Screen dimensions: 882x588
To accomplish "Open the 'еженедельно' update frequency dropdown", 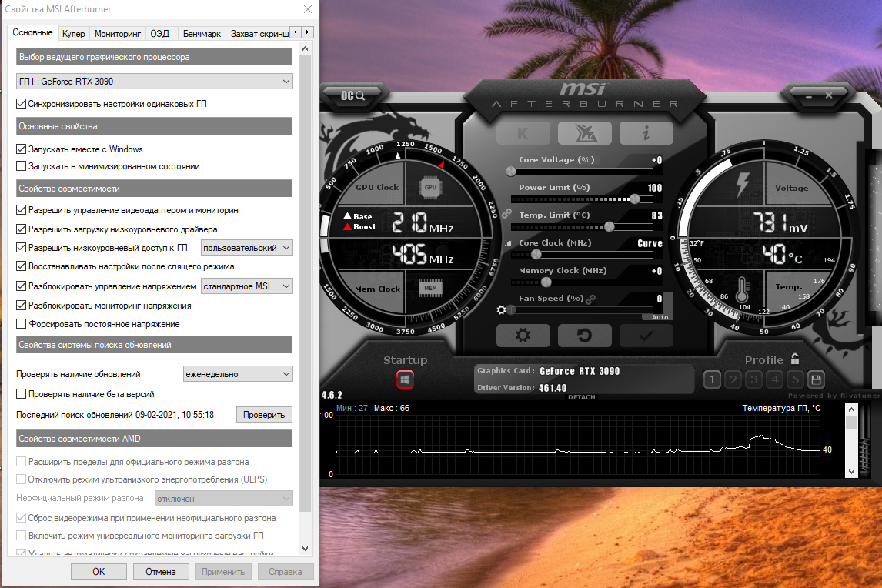I will [x=239, y=373].
